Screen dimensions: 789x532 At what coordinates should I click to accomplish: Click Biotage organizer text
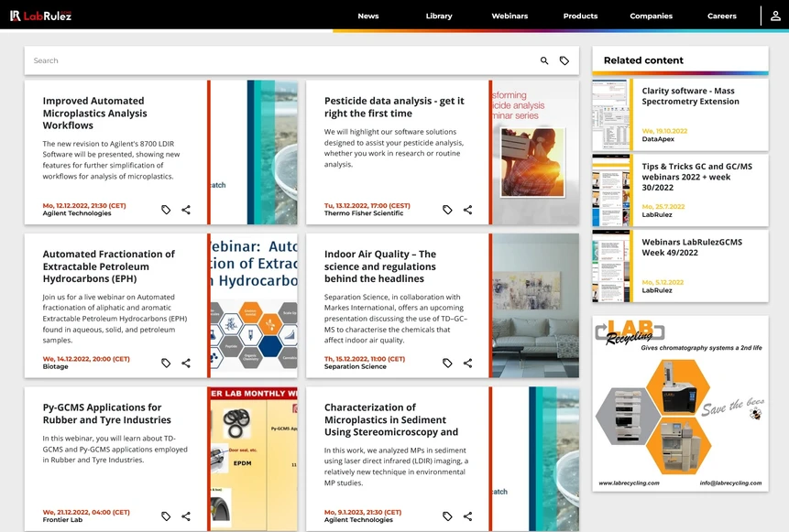pos(55,366)
